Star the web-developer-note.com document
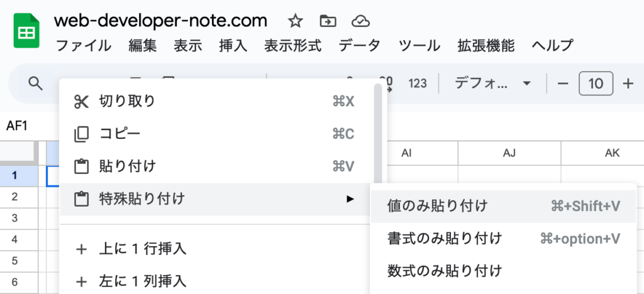The width and height of the screenshot is (644, 294). [295, 21]
